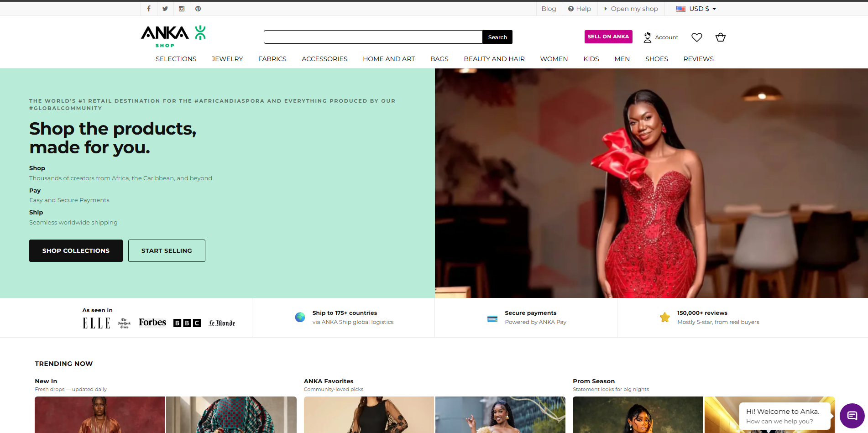Viewport: 868px width, 433px height.
Task: Open the HOME AND ART menu
Action: 389,59
